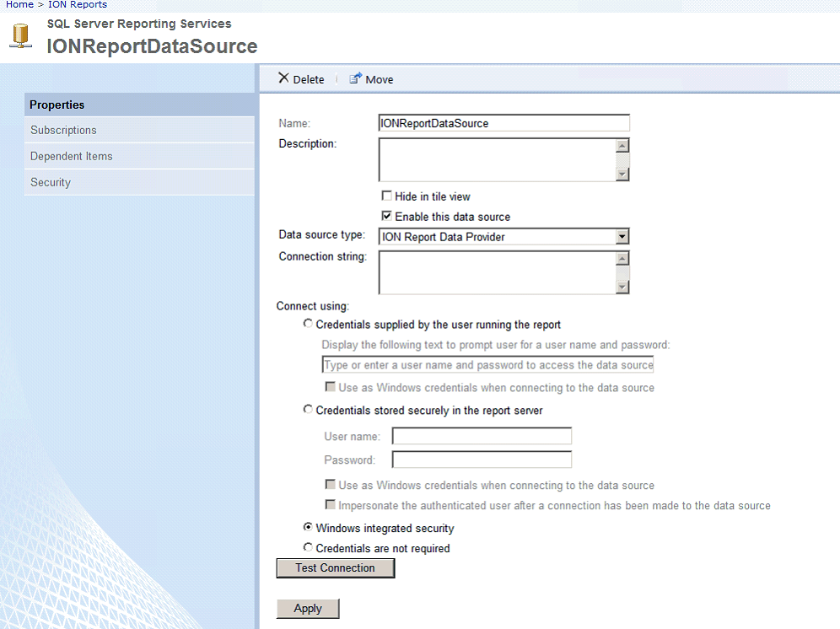Follow the Home breadcrumb link
Image resolution: width=840 pixels, height=629 pixels.
tap(20, 5)
